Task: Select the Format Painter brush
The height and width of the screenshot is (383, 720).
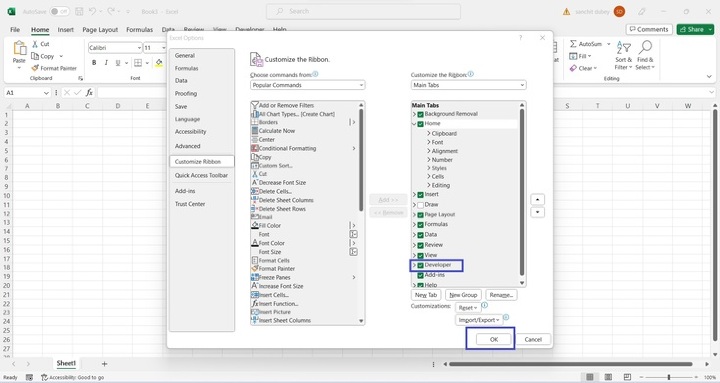Action: [35, 68]
